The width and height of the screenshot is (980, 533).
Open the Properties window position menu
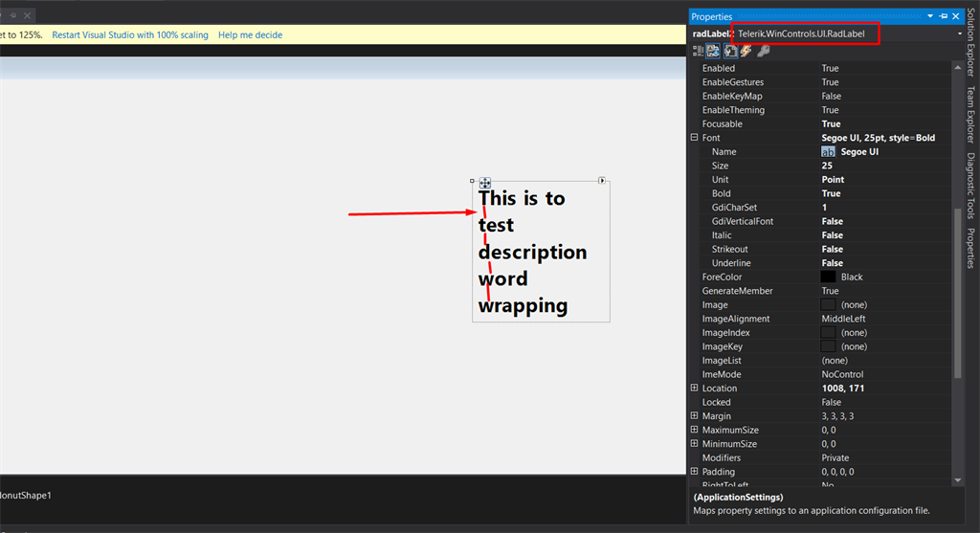pyautogui.click(x=930, y=16)
